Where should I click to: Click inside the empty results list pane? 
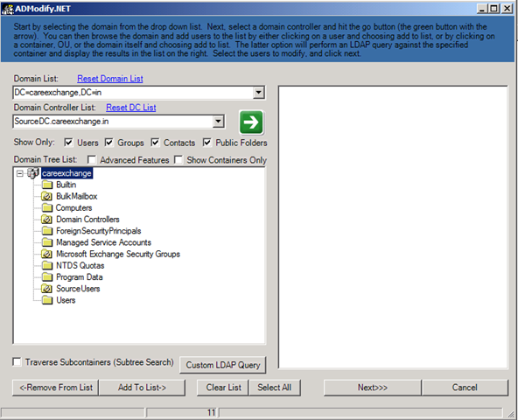[x=393, y=227]
